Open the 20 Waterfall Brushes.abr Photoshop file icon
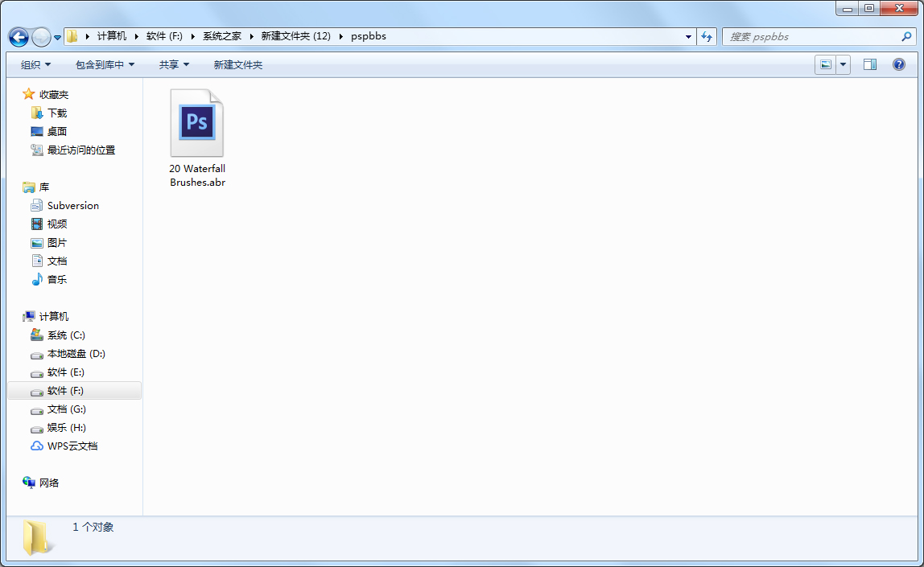Viewport: 924px width, 567px height. coord(197,122)
